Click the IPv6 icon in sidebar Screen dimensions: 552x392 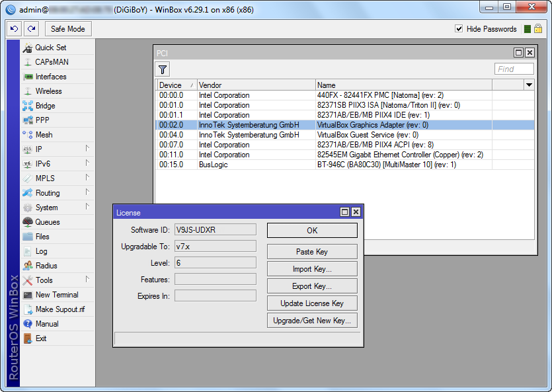pyautogui.click(x=28, y=164)
